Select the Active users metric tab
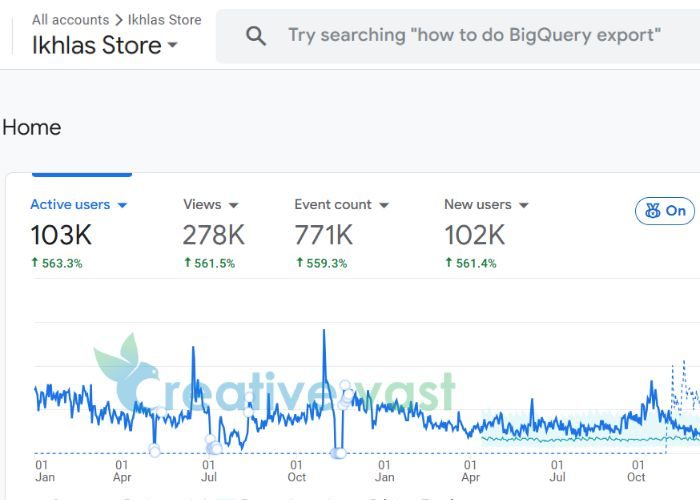This screenshot has height=500, width=700. click(70, 204)
